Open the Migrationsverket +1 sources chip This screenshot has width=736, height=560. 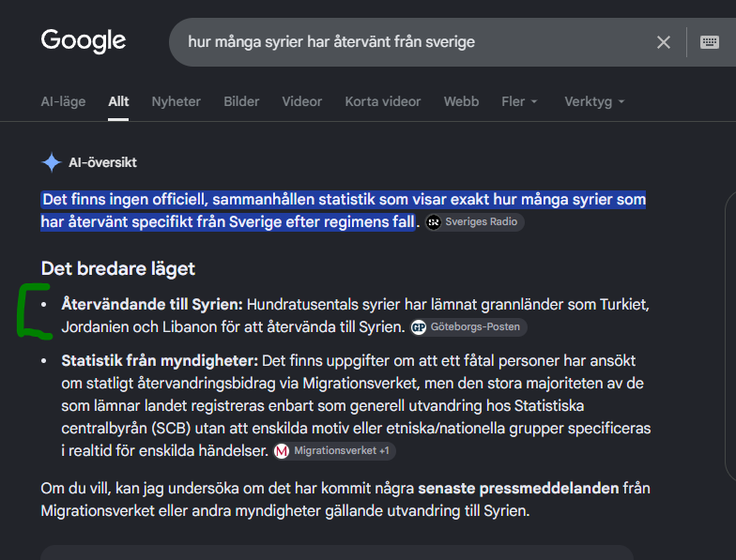pos(334,450)
